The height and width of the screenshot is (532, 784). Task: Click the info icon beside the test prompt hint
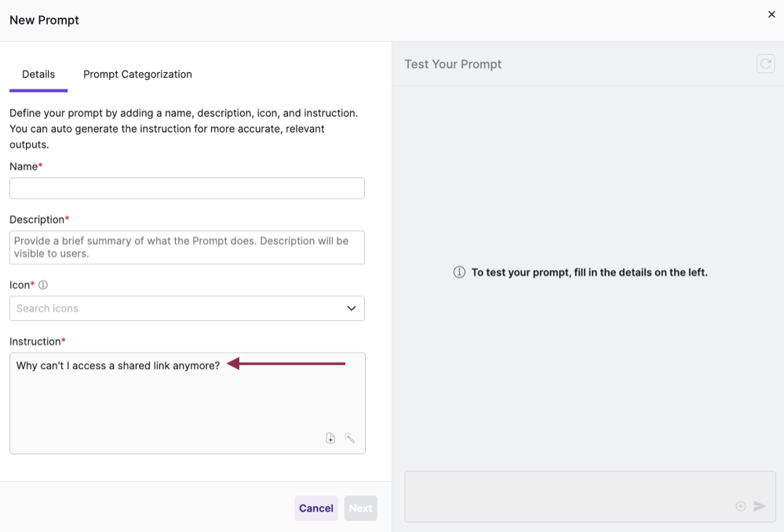pyautogui.click(x=459, y=271)
